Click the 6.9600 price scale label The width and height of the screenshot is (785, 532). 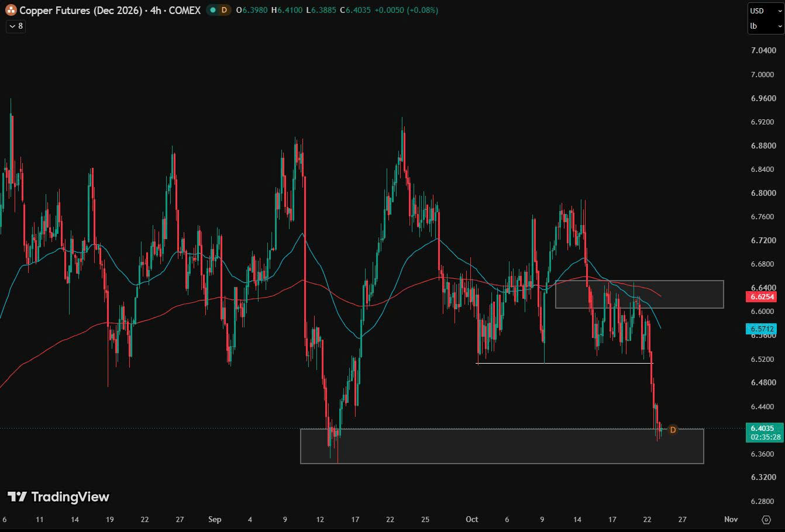tap(763, 98)
